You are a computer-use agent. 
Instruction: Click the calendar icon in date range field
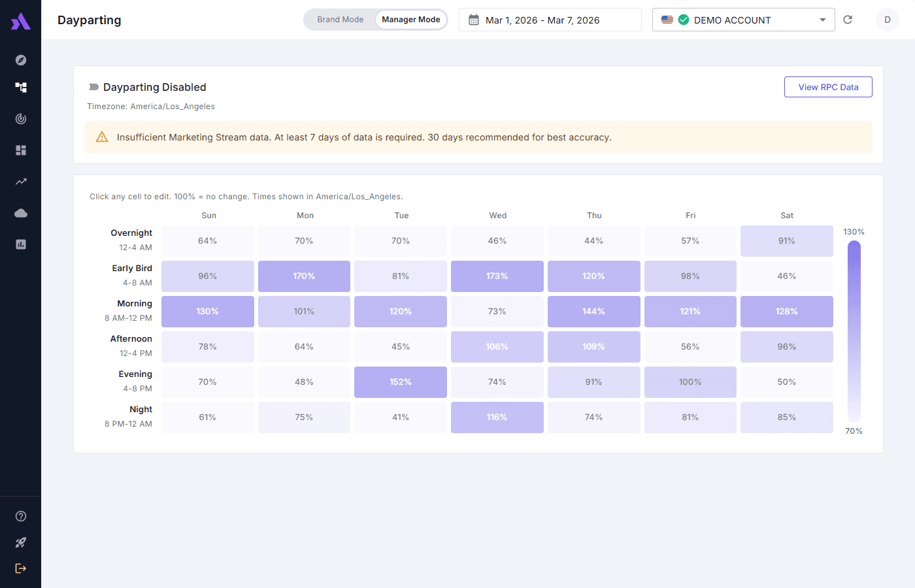point(474,20)
